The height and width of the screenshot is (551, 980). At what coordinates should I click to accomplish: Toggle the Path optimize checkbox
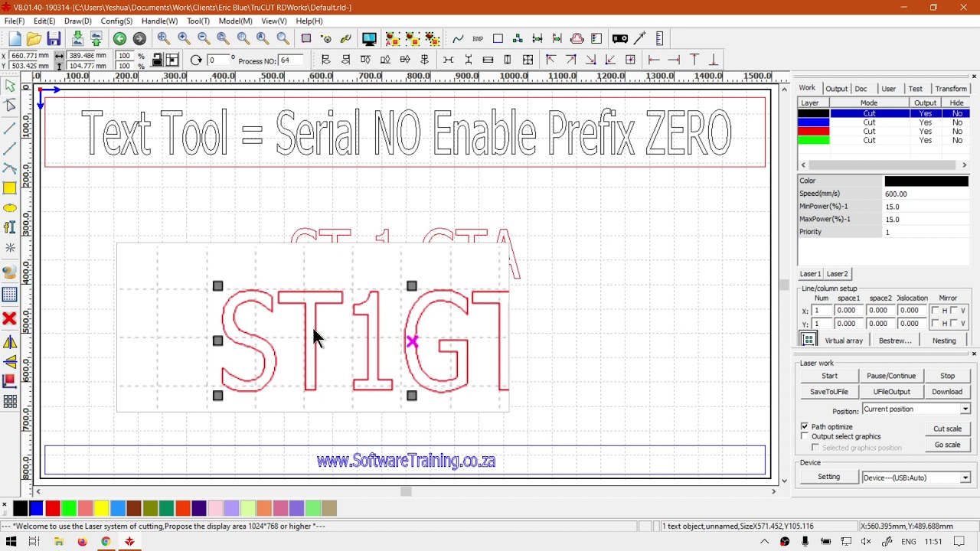[805, 426]
